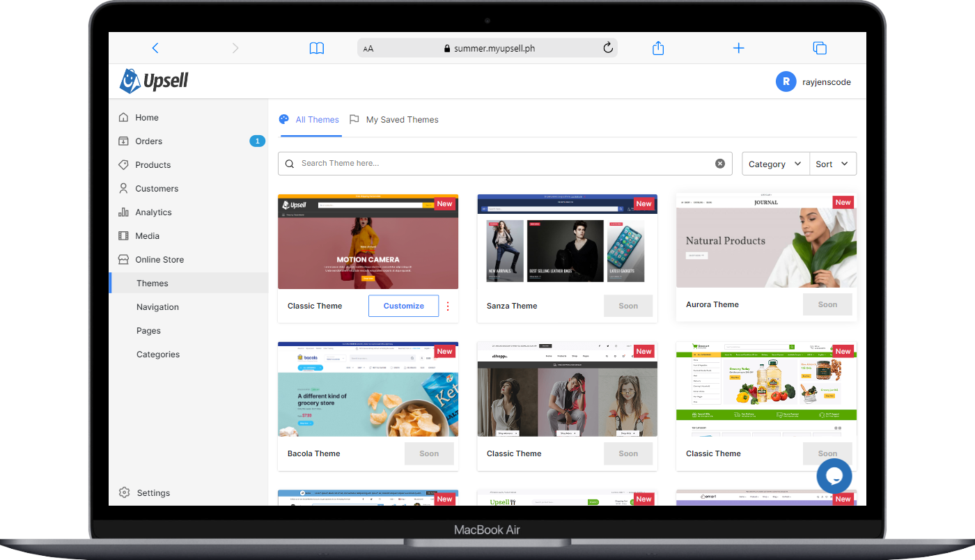This screenshot has height=560, width=975.
Task: Open the Bacola grocery theme preview
Action: 368,389
